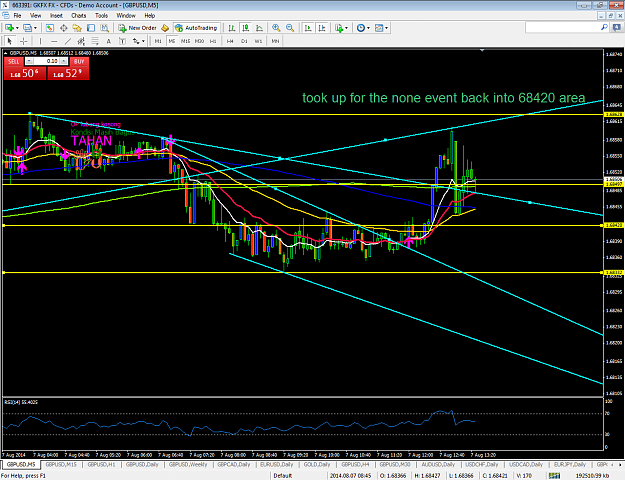Click the Indicators list icon
The width and height of the screenshot is (625, 480).
click(339, 28)
